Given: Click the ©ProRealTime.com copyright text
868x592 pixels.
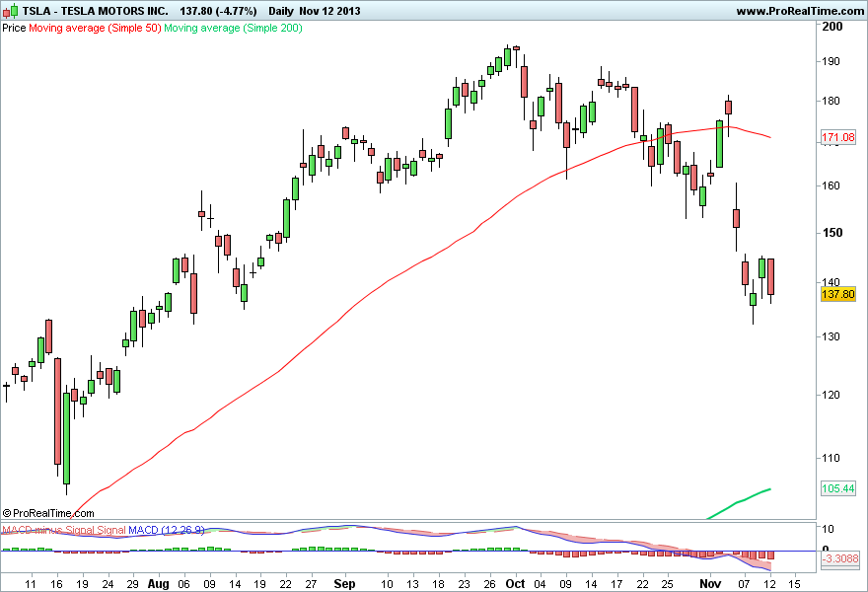Looking at the screenshot, I should pos(48,513).
